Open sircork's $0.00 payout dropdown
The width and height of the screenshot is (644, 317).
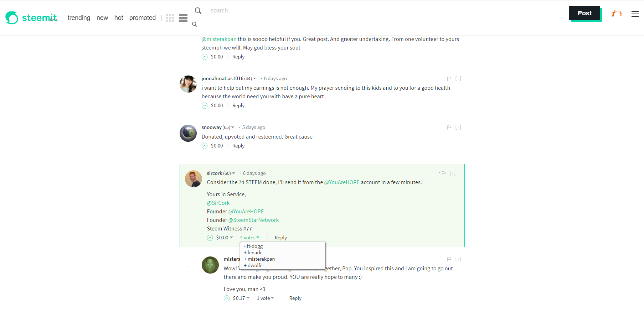[x=225, y=238]
